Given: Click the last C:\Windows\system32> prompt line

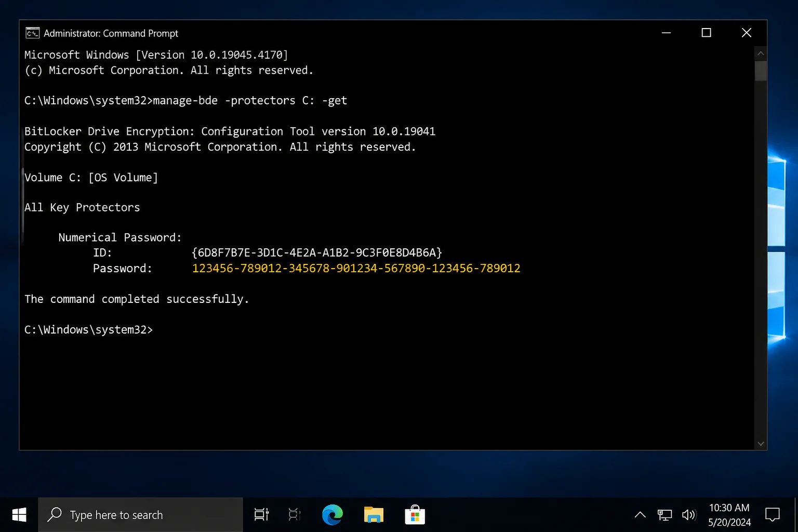Looking at the screenshot, I should click(x=89, y=330).
